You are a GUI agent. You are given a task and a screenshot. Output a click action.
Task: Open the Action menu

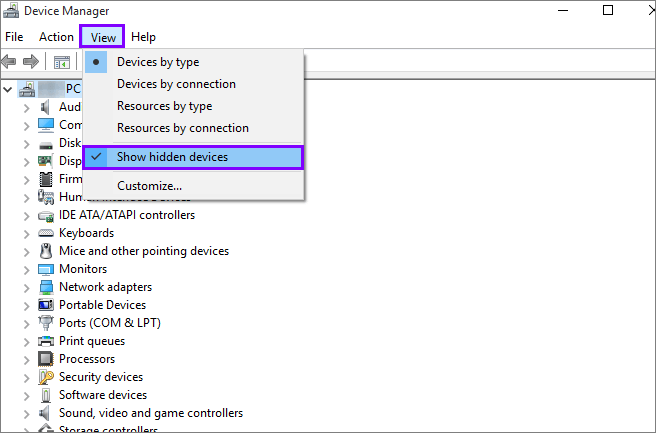coord(56,37)
